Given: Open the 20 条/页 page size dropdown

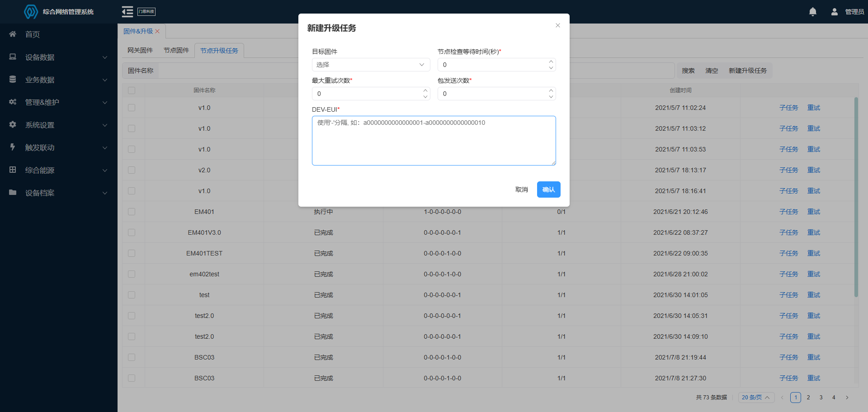Looking at the screenshot, I should click(x=756, y=398).
